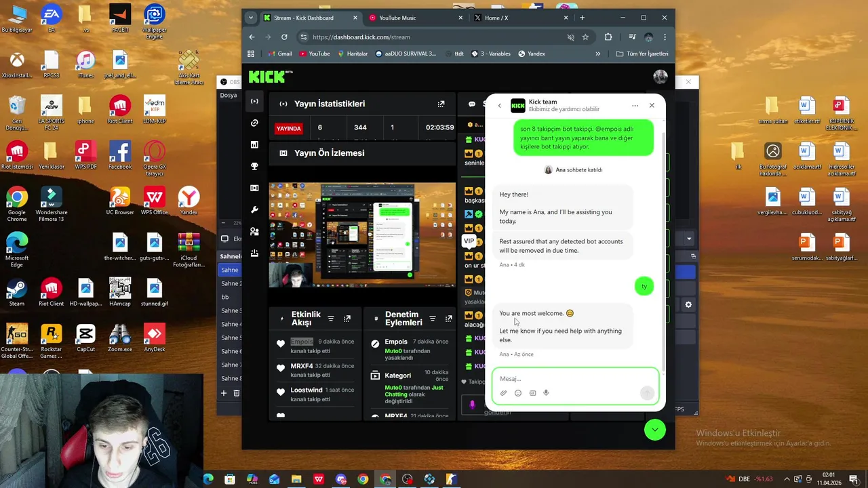This screenshot has height=488, width=868.
Task: Click the Kick logo in dashboard header
Action: [x=271, y=77]
